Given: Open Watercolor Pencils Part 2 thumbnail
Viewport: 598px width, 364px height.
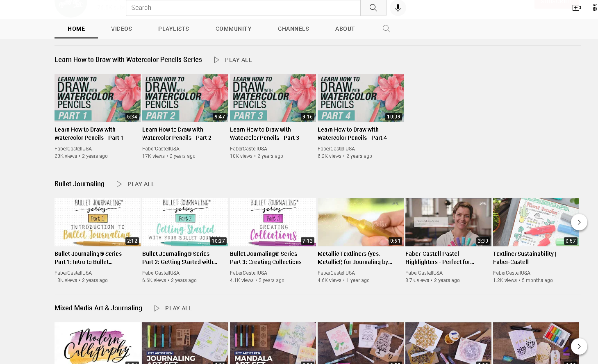Looking at the screenshot, I should (x=185, y=98).
